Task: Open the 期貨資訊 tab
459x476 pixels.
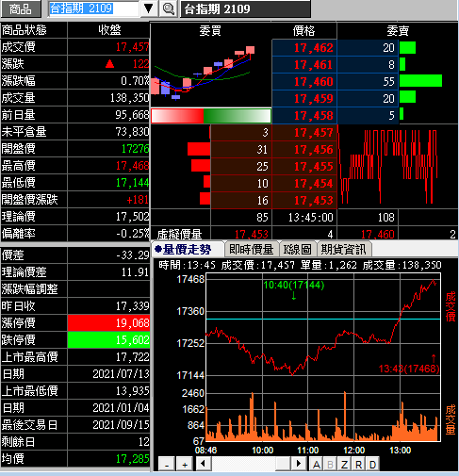Action: pos(344,250)
